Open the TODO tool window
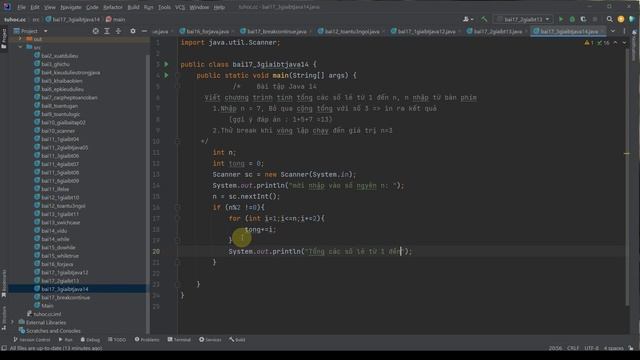Image resolution: width=640 pixels, height=360 pixels. 117,340
